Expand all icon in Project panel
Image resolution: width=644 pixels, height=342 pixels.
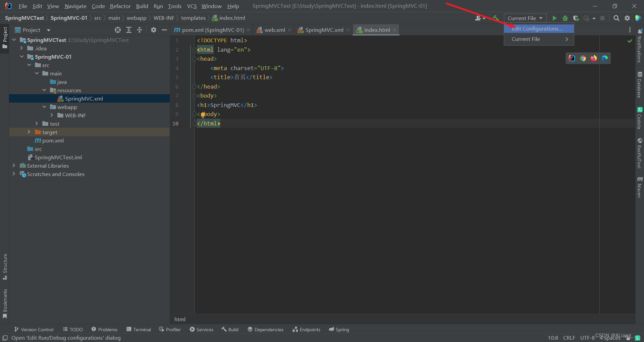129,30
